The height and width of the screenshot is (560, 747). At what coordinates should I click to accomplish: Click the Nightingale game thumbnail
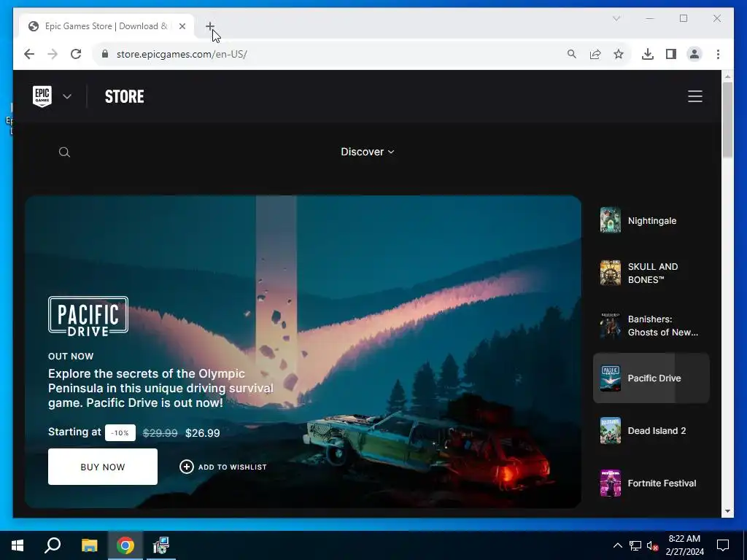click(x=611, y=220)
